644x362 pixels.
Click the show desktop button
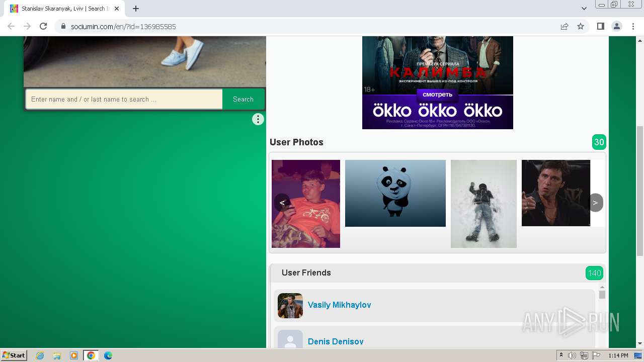tap(639, 355)
